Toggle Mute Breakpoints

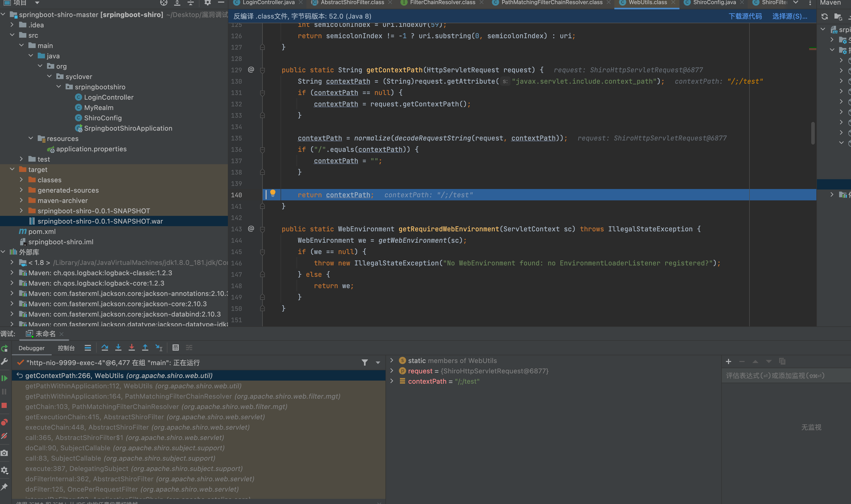[4, 436]
